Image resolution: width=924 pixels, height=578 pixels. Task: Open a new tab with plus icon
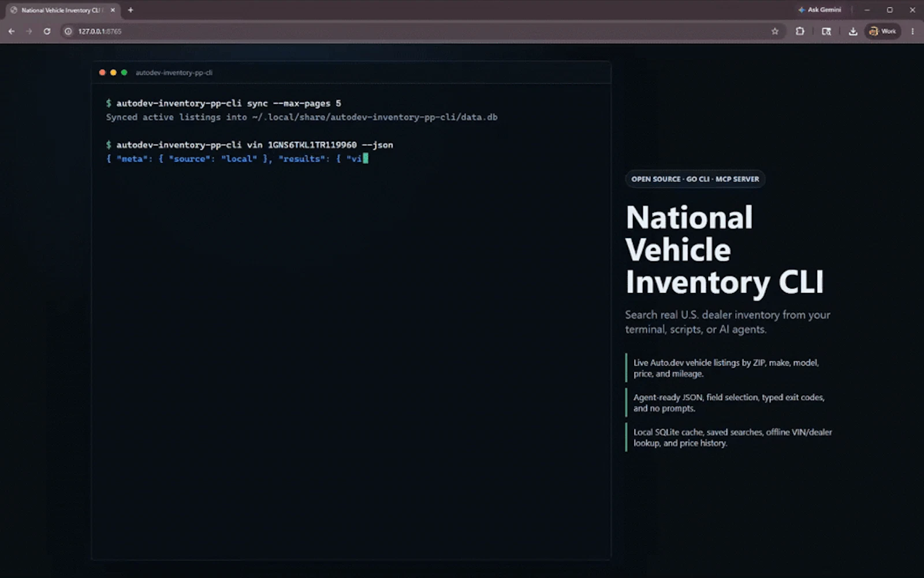pyautogui.click(x=131, y=10)
